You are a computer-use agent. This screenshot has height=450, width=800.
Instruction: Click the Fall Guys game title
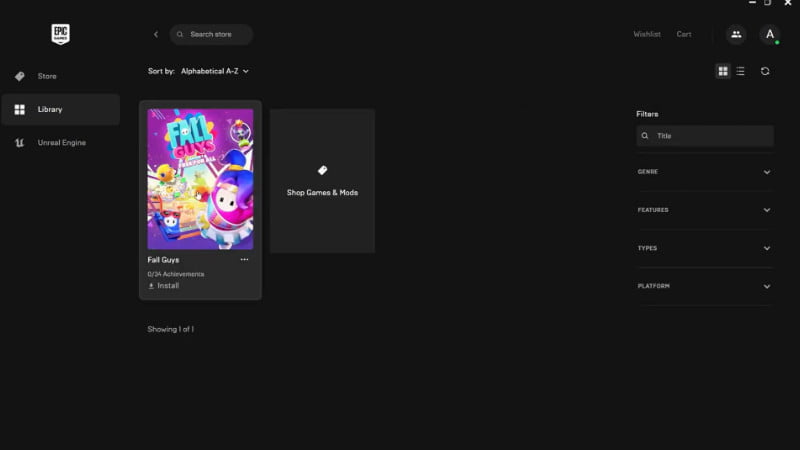pos(163,260)
